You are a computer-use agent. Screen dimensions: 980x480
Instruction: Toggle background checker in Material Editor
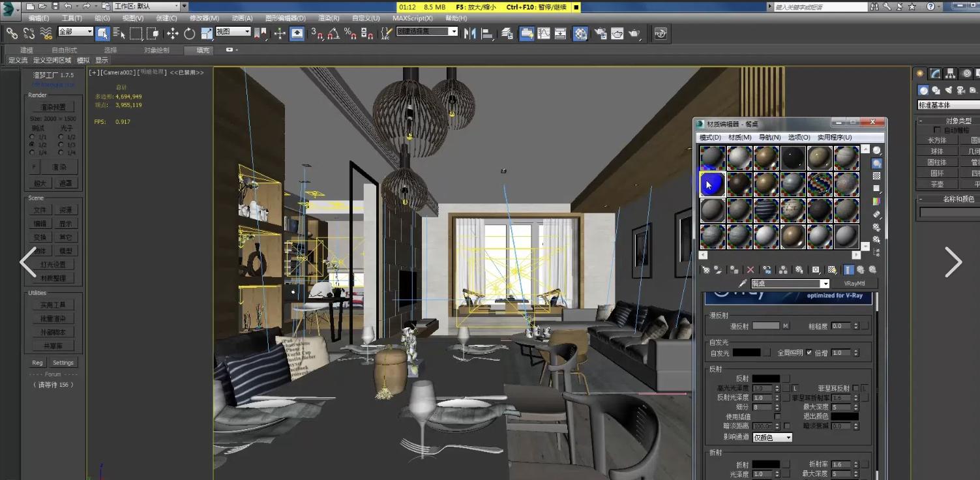coord(876,176)
